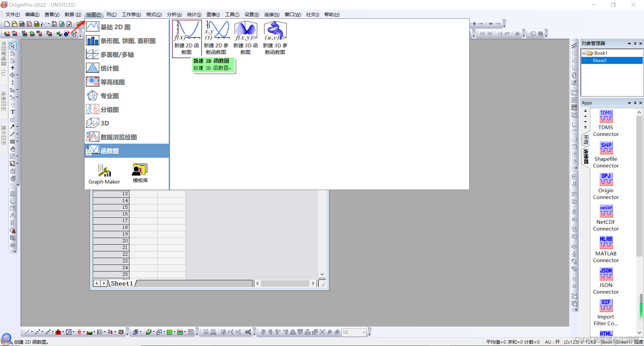
Task: Expand the Line plot dropdown arrow
Action: tap(32, 332)
